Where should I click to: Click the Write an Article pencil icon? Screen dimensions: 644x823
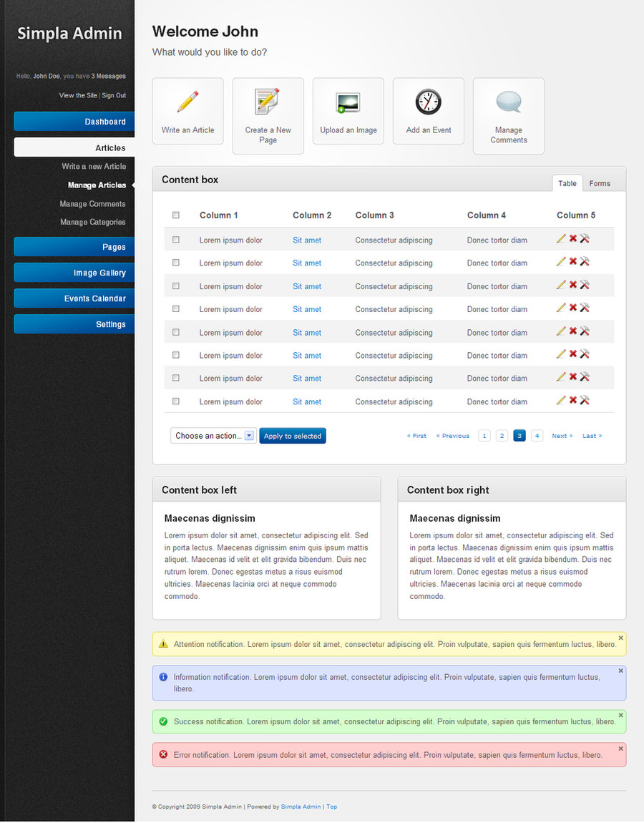pyautogui.click(x=188, y=102)
